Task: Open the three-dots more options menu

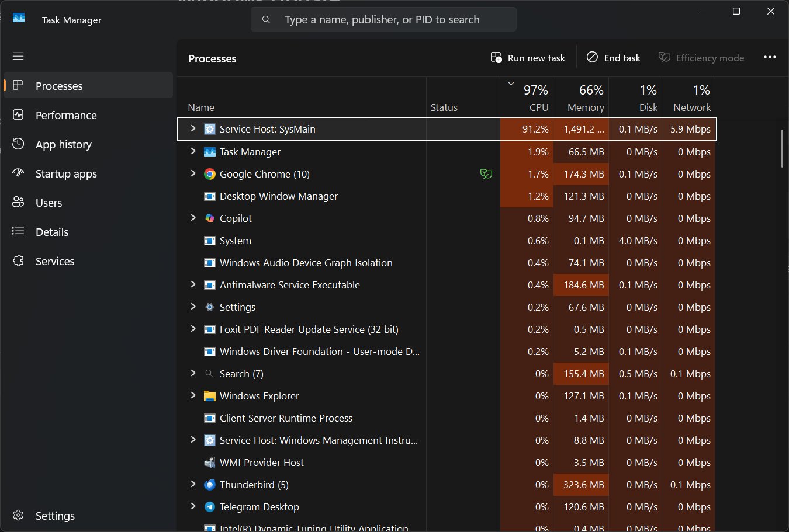Action: [770, 57]
